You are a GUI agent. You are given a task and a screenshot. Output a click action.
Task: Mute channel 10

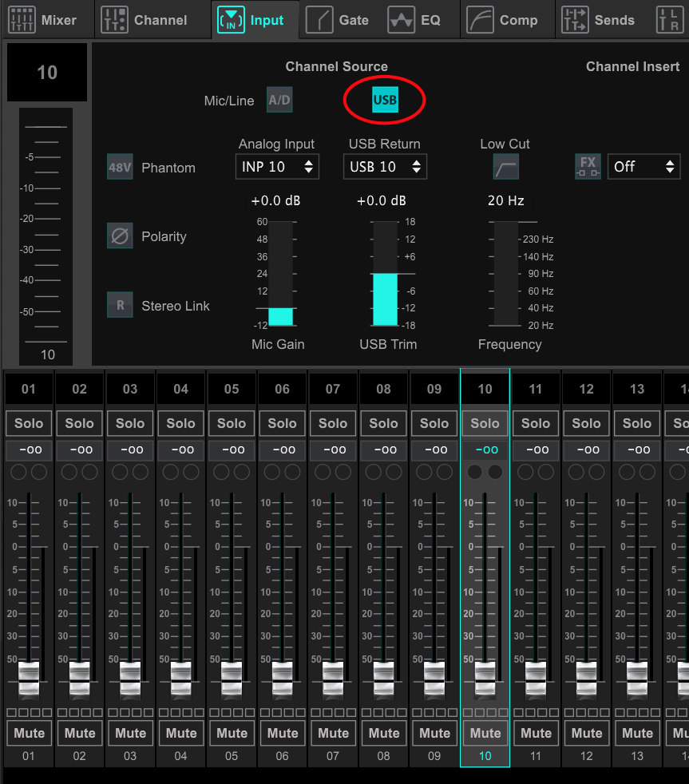tap(485, 733)
